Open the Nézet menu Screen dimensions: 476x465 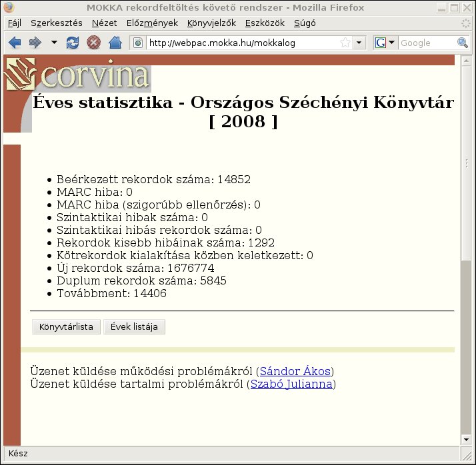(x=104, y=23)
